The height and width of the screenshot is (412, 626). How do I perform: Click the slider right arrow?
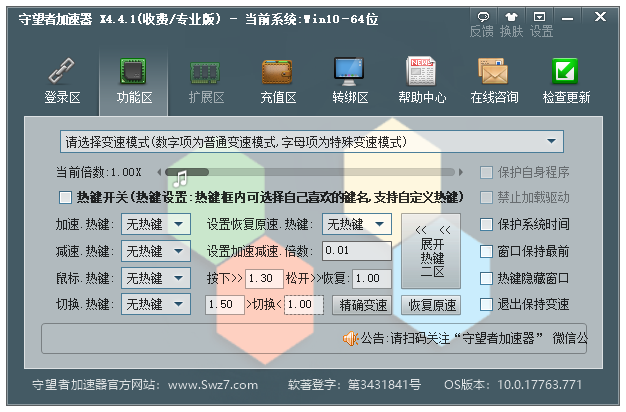(460, 172)
